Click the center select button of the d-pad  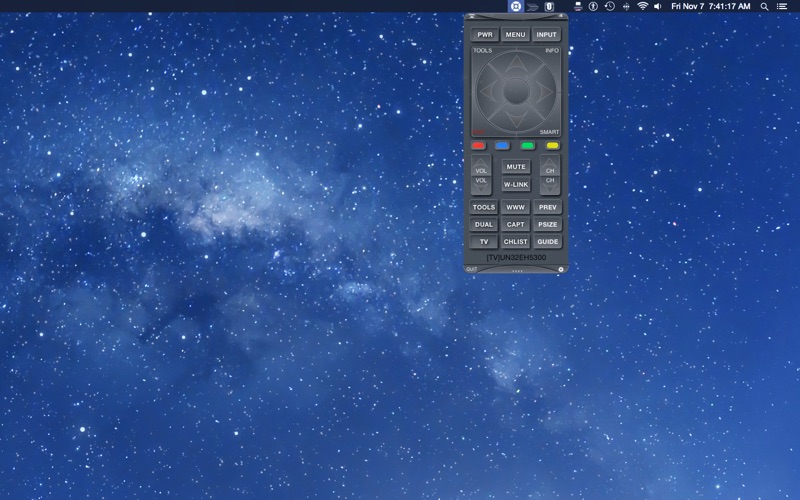pos(516,92)
